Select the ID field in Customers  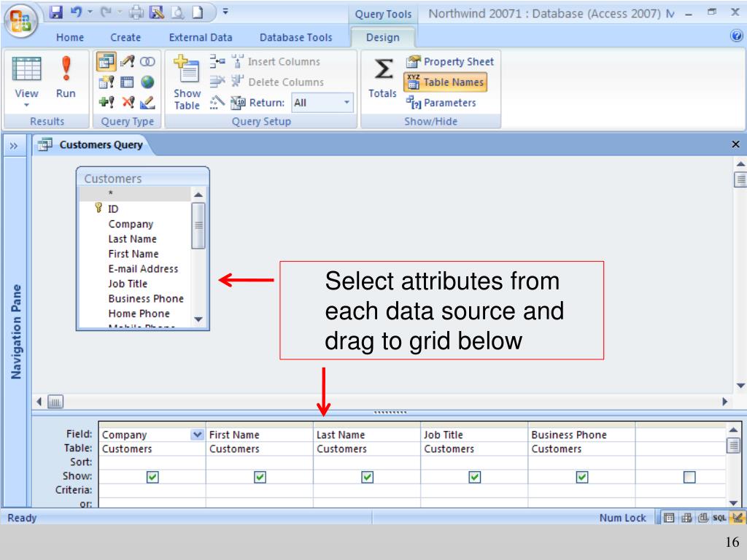135,209
